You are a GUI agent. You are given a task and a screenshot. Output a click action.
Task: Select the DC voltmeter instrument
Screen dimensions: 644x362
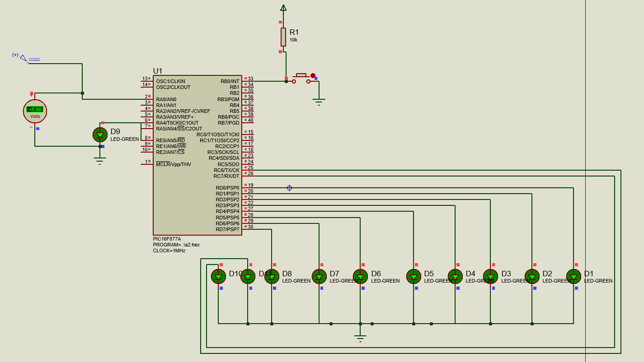[x=35, y=111]
